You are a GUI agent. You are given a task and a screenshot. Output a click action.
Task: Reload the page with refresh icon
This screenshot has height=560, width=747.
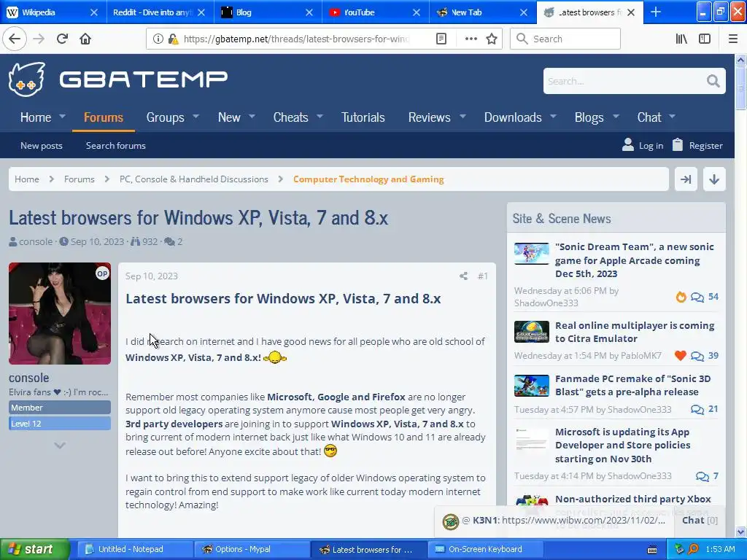tap(62, 39)
